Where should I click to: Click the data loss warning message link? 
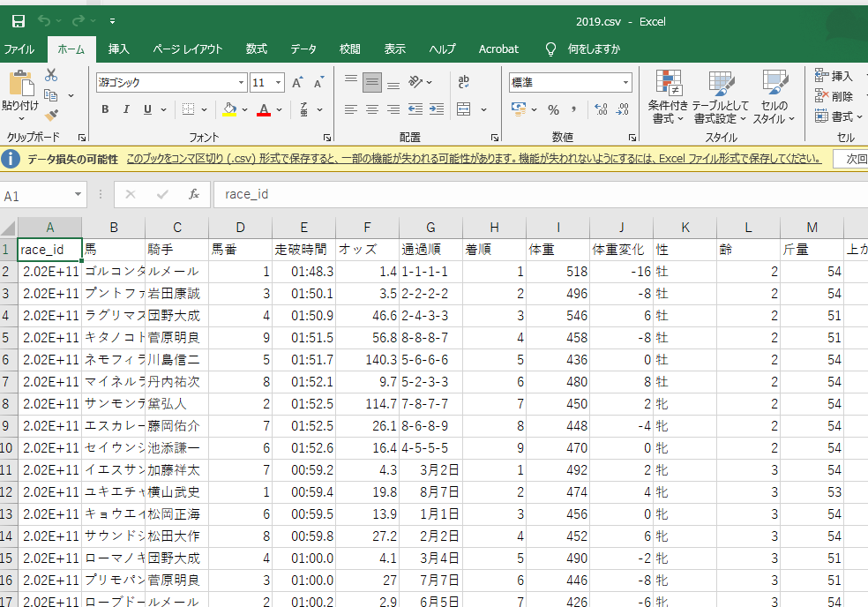(474, 159)
